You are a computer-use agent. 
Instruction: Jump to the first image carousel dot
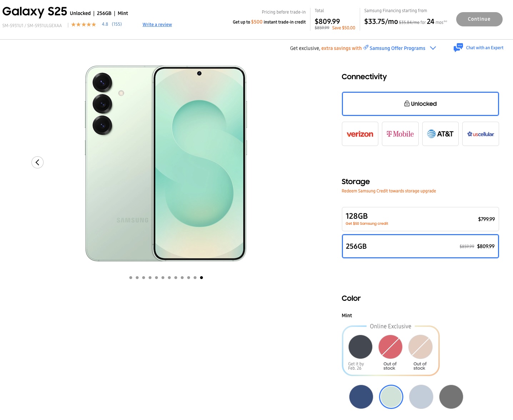point(131,278)
